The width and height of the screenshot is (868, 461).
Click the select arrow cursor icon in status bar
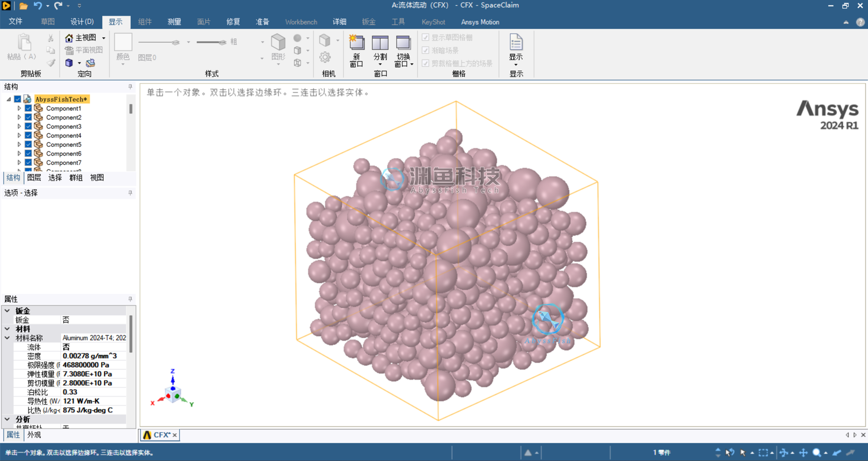tap(743, 452)
